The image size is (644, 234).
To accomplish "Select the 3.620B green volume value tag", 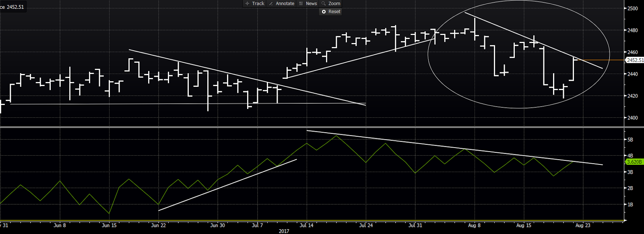I will (634, 162).
